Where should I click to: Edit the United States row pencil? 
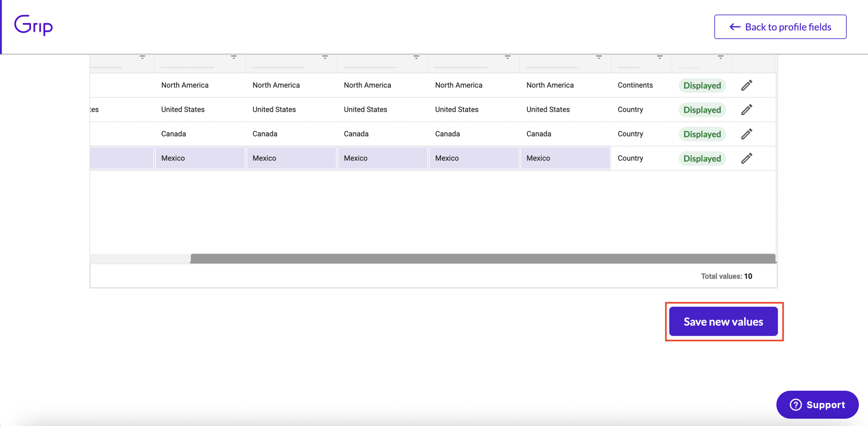pos(746,110)
